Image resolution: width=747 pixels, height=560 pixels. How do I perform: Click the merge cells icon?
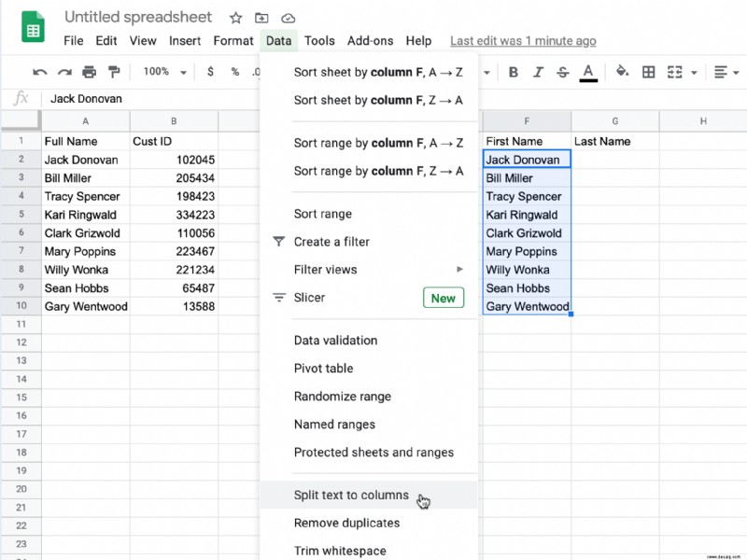(674, 72)
